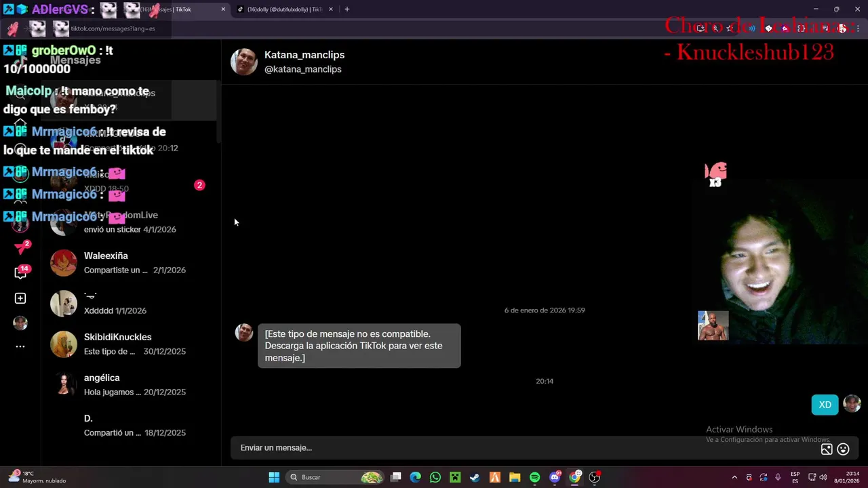Open Chrome three-dots menu
This screenshot has width=868, height=488.
click(859, 28)
